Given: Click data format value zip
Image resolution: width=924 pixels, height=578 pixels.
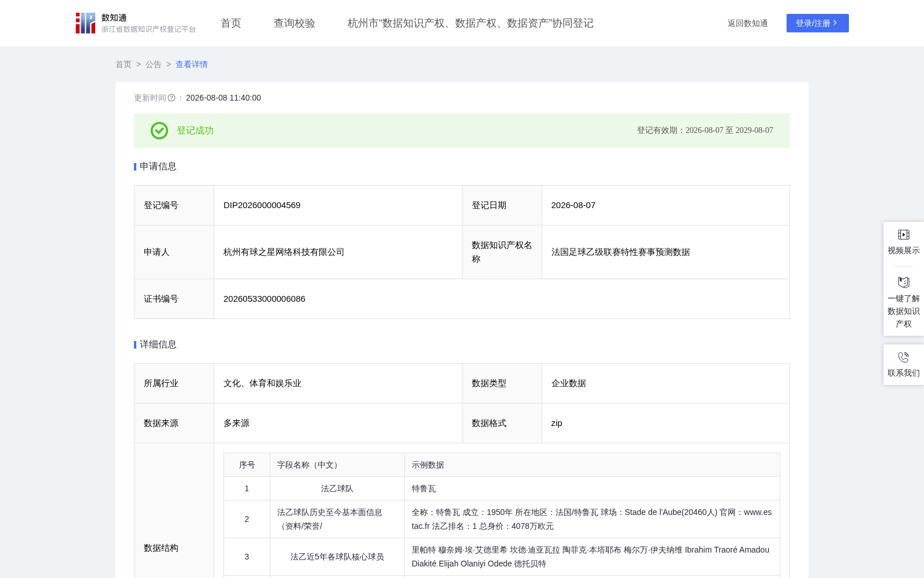Looking at the screenshot, I should pyautogui.click(x=557, y=423).
